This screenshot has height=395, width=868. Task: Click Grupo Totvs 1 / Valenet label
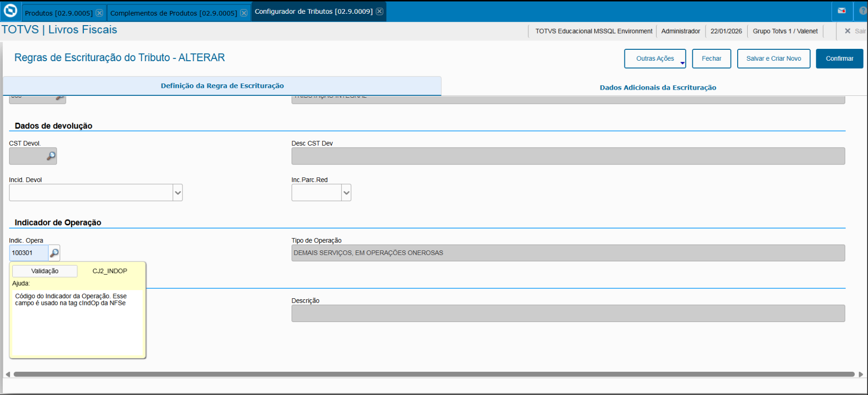[x=785, y=31]
